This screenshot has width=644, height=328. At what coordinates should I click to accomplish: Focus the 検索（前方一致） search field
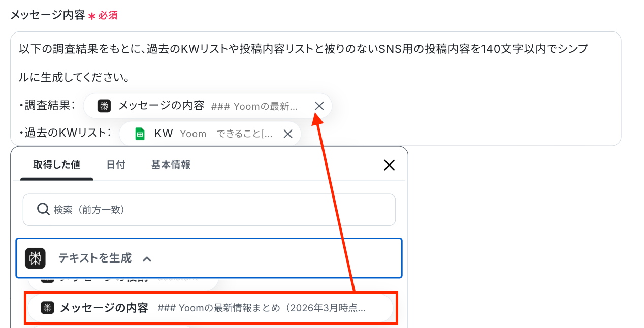click(x=209, y=210)
